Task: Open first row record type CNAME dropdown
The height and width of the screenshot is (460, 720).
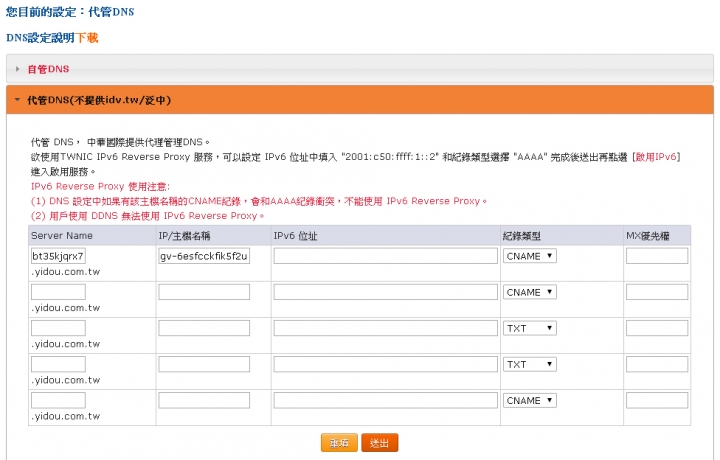Action: [x=530, y=256]
